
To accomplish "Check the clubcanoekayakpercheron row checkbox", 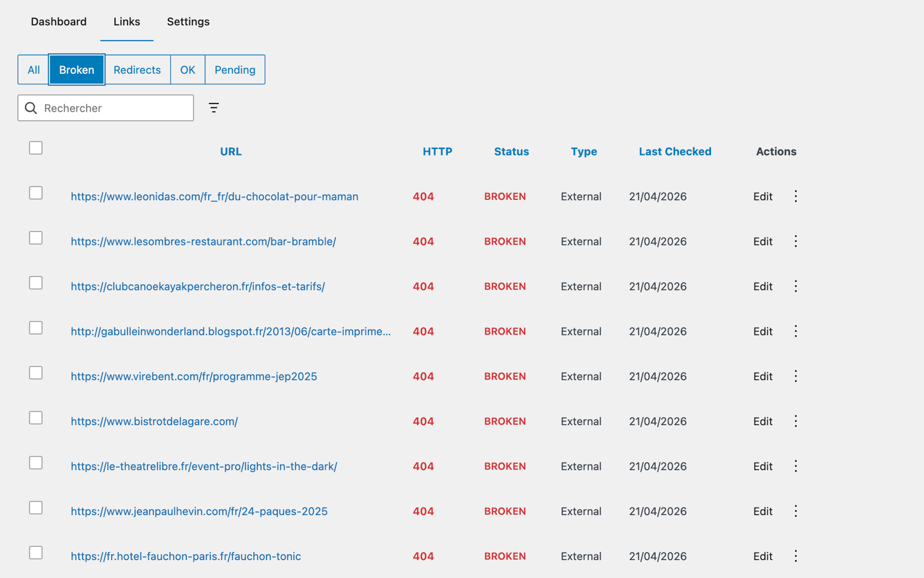I will [x=35, y=283].
